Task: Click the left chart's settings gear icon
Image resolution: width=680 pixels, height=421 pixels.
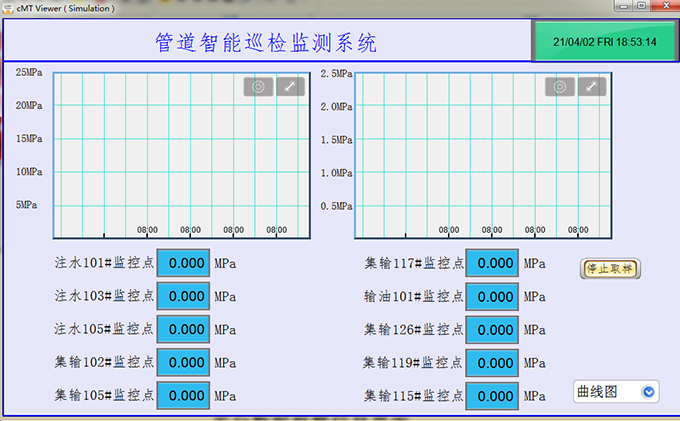Action: [258, 87]
